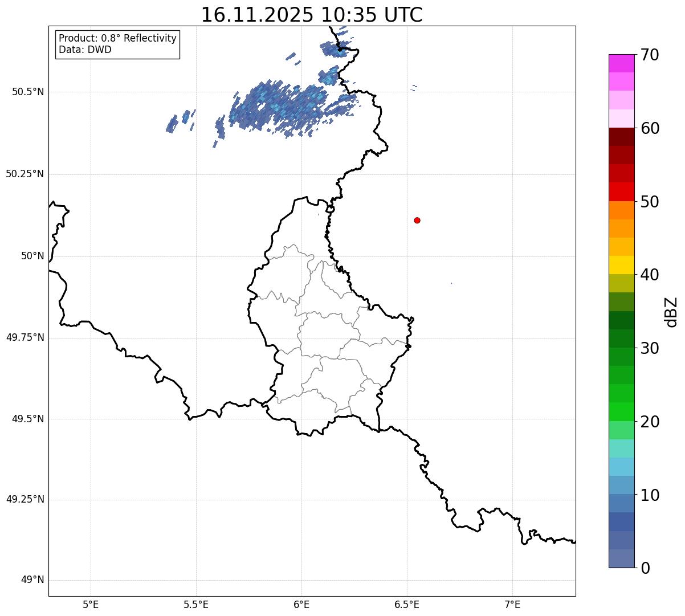Click the 'Data: DWD' label
Viewport: 685px width, 616px height.
(x=85, y=50)
